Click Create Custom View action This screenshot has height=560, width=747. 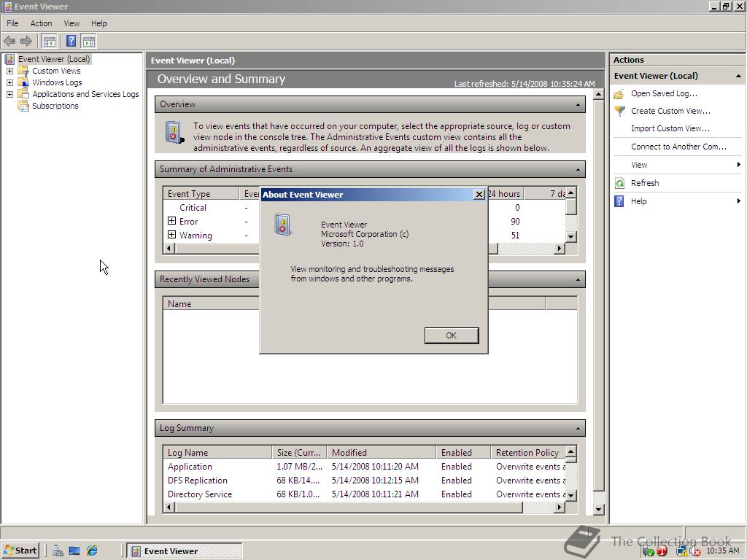coord(671,111)
